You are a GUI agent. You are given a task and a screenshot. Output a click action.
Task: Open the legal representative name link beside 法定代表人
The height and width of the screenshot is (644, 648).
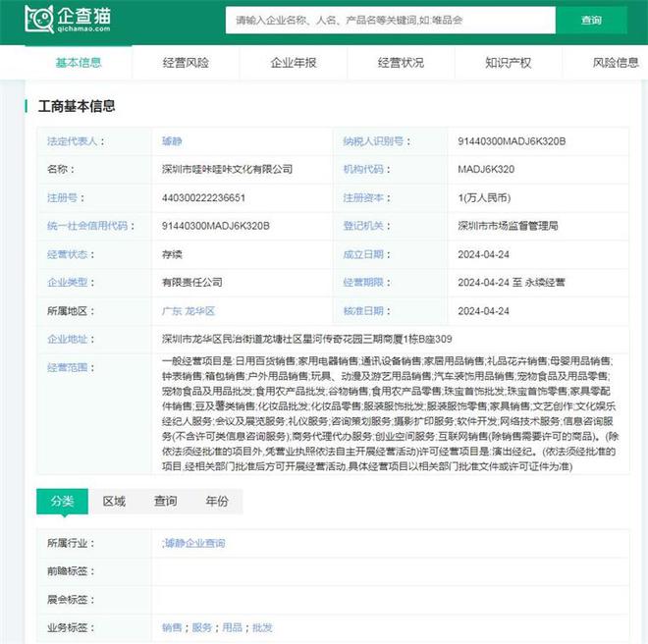[x=172, y=141]
